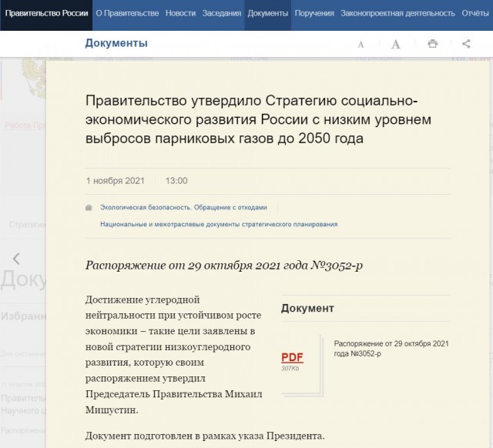Click the article headline about Стратегию до 2050 года
The height and width of the screenshot is (448, 493).
coord(258,119)
